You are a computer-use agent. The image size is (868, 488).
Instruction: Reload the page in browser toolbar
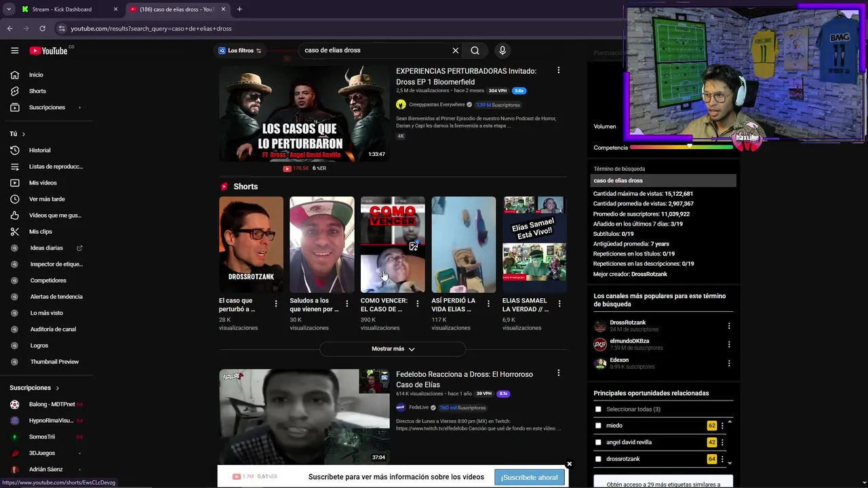[42, 28]
